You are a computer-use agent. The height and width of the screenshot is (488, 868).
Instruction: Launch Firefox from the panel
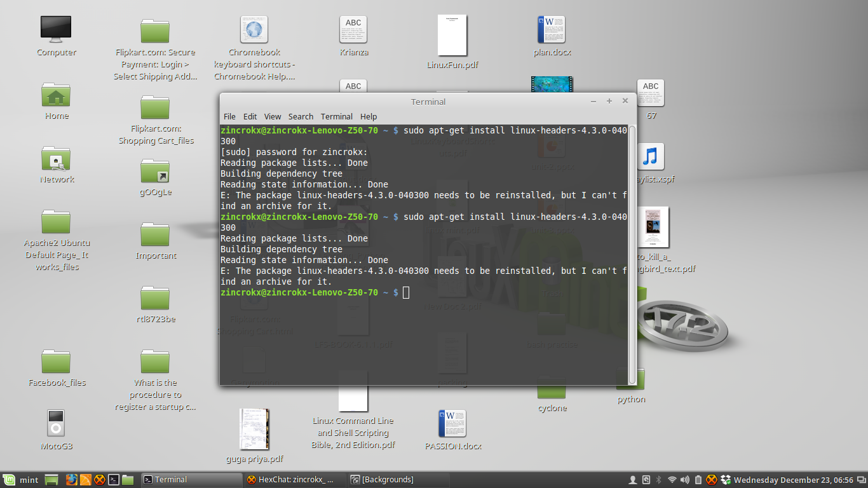(x=71, y=480)
